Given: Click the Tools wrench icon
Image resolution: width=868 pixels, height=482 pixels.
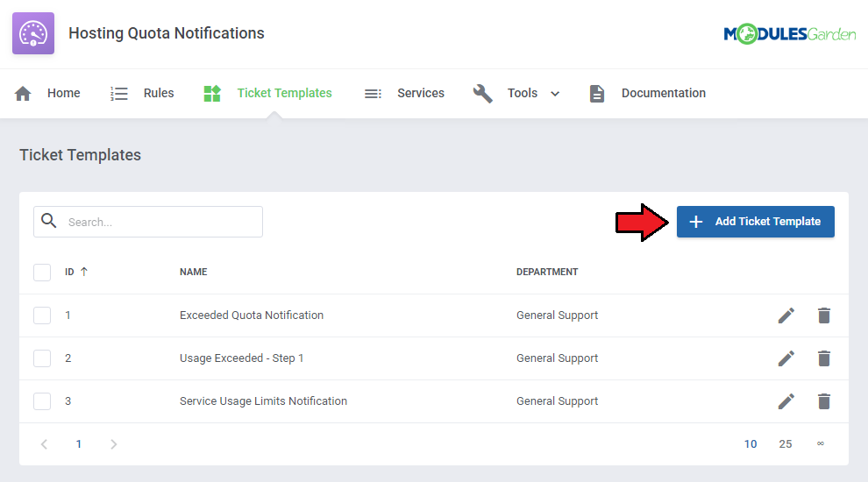Looking at the screenshot, I should (483, 94).
